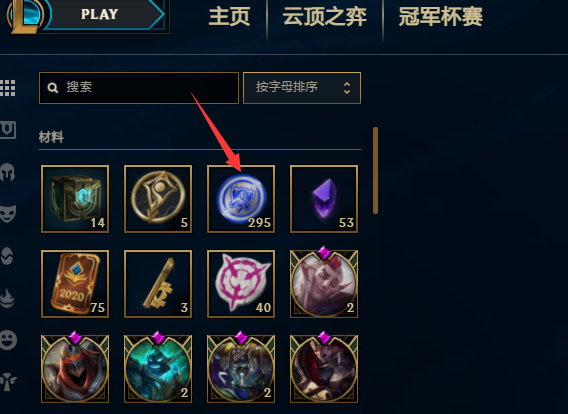Switch to 云顶之弈 tab

click(324, 17)
